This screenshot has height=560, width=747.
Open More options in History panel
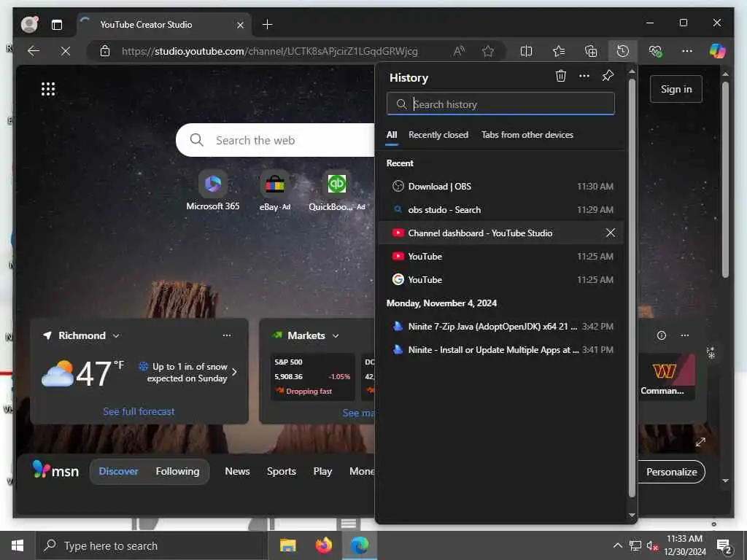(x=584, y=76)
